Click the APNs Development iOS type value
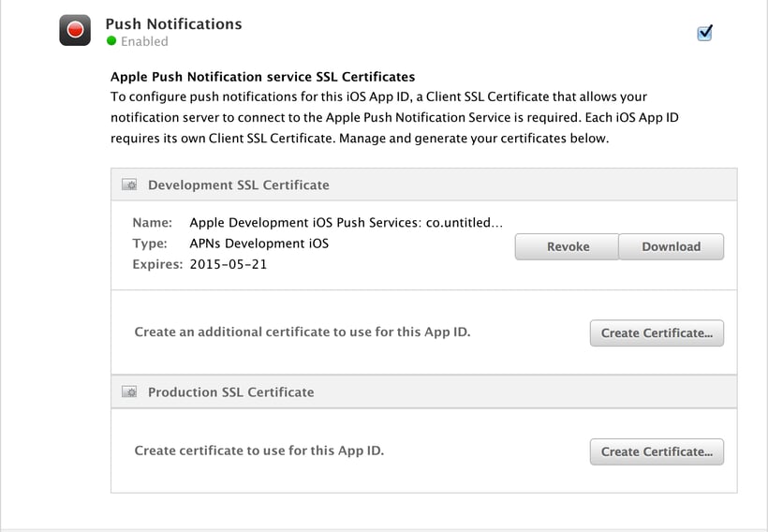The image size is (768, 532). pyautogui.click(x=258, y=244)
